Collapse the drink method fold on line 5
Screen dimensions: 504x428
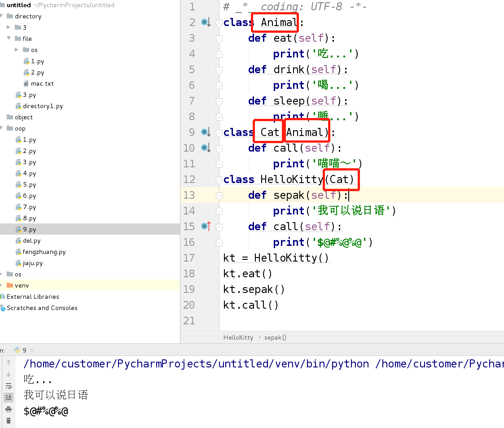[x=219, y=70]
